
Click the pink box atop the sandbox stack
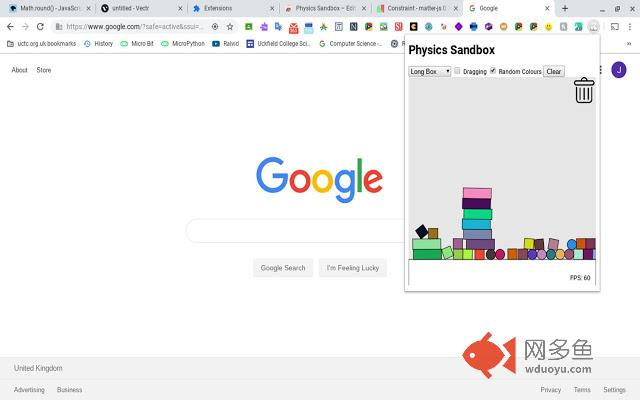(477, 193)
